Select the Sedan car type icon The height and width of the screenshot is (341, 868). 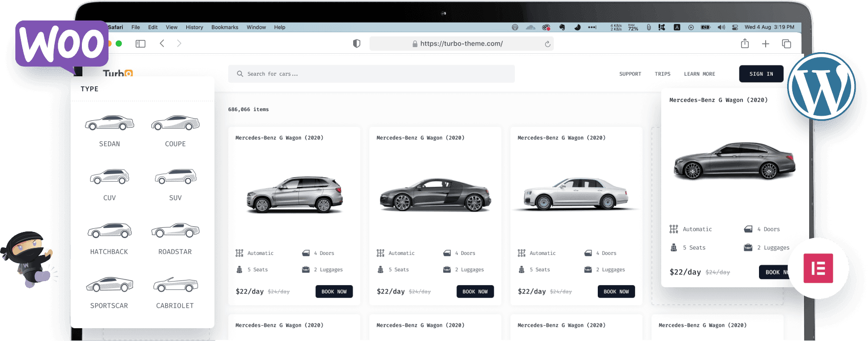click(x=110, y=123)
